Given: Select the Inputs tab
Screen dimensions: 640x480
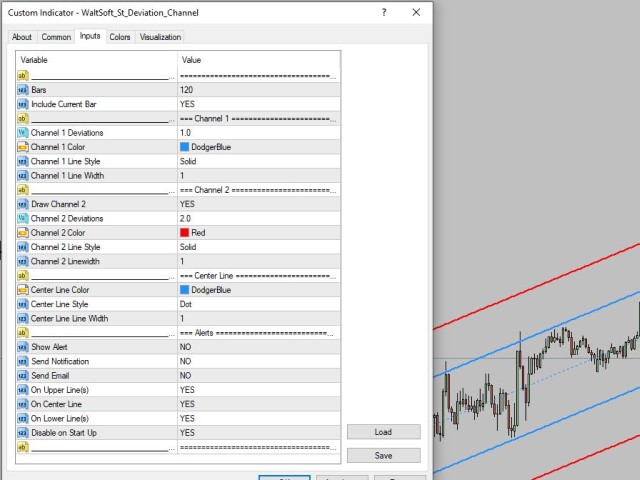Looking at the screenshot, I should coord(90,36).
